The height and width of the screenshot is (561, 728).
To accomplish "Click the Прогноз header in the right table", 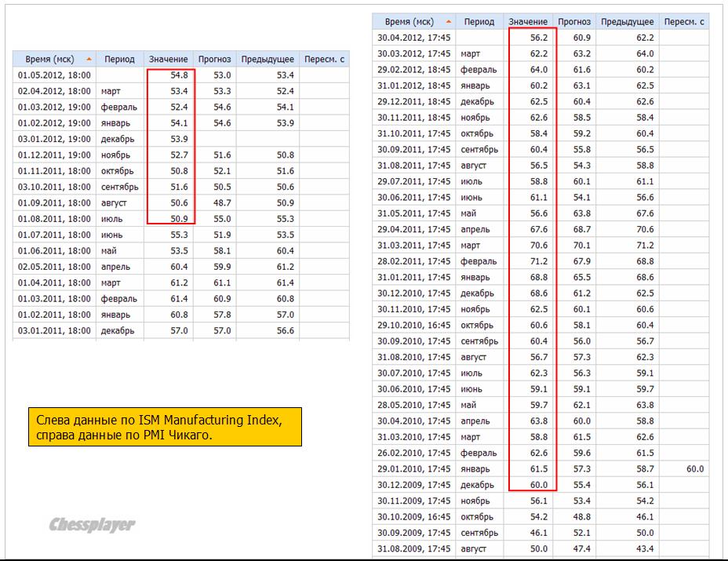I will (575, 22).
